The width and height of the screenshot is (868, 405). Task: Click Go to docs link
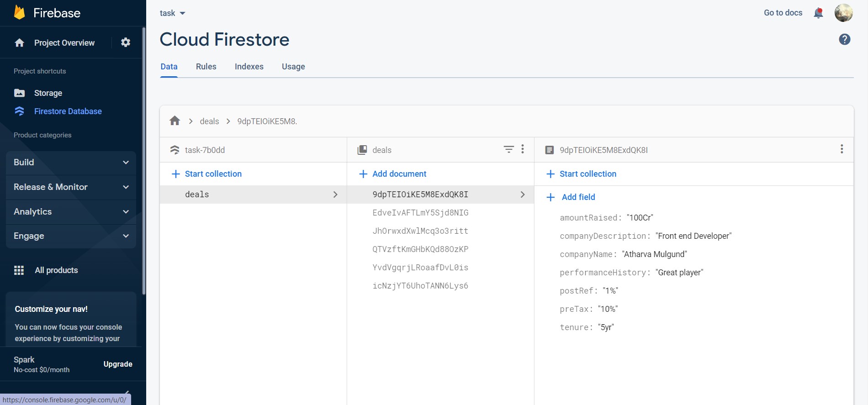pos(783,13)
